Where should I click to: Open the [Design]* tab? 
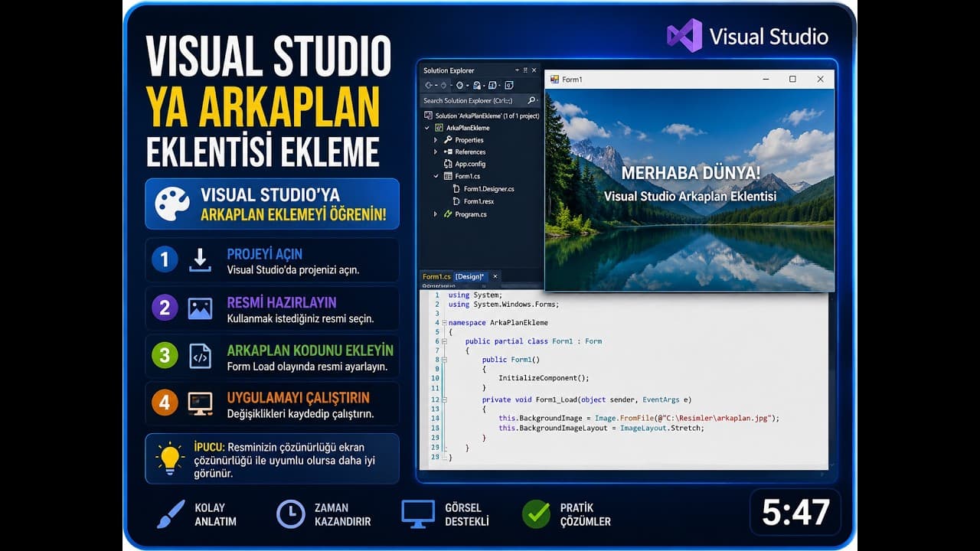pyautogui.click(x=471, y=276)
